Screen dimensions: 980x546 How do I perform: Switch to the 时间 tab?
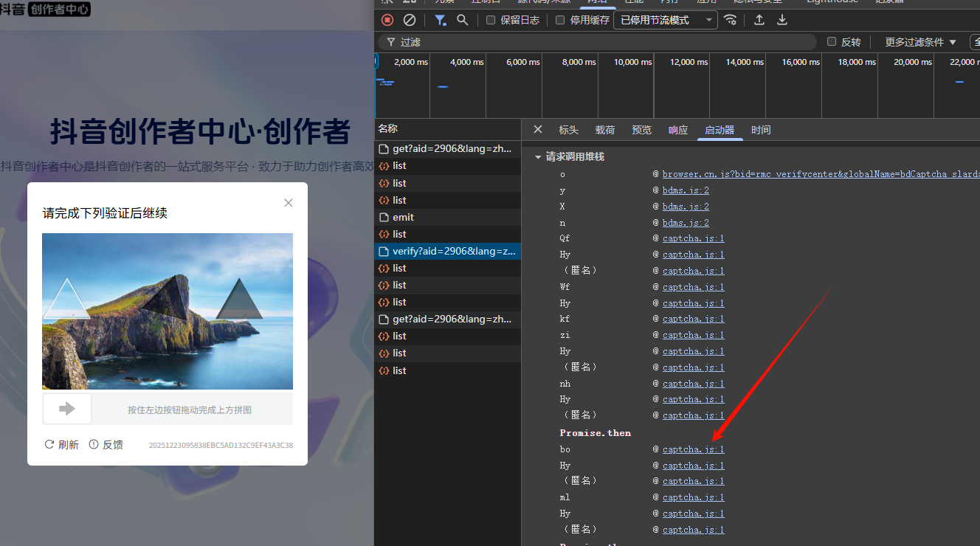761,130
